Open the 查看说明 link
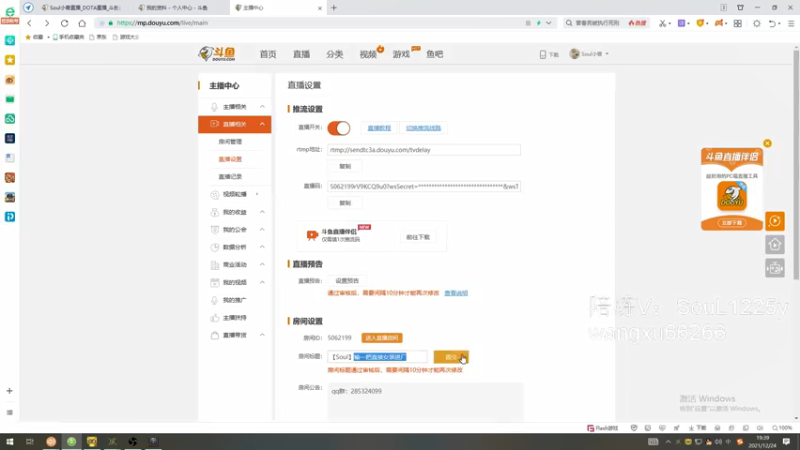800x450 pixels. coord(456,293)
